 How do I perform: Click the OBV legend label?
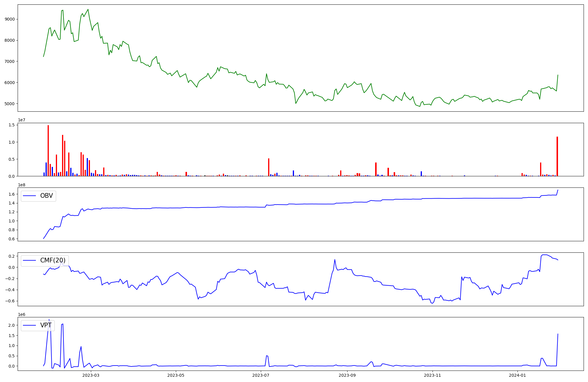point(46,196)
